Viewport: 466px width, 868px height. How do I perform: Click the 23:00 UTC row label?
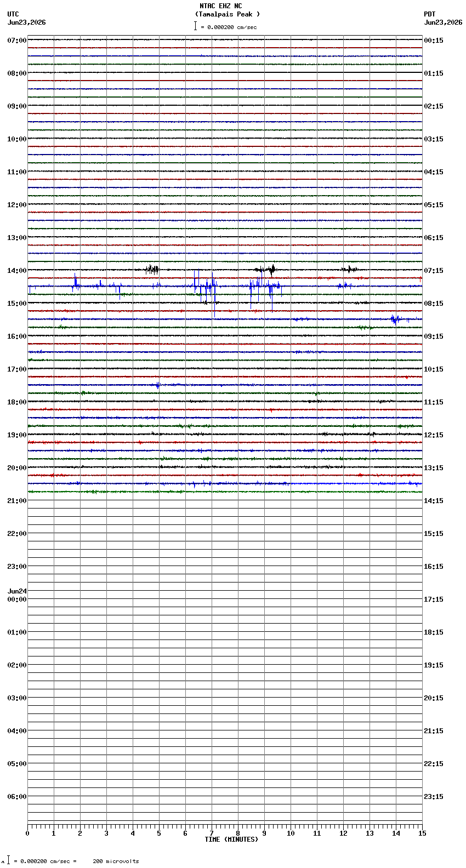click(17, 567)
